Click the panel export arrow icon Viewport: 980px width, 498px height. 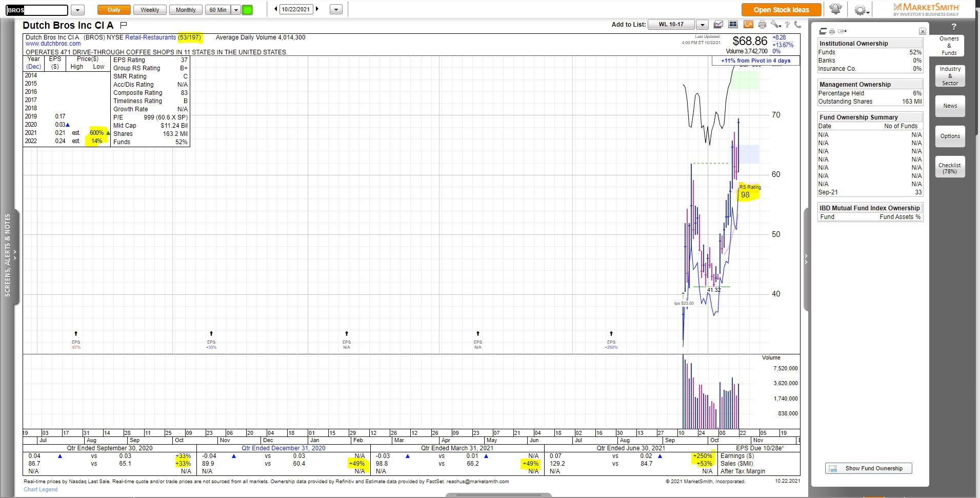click(842, 31)
